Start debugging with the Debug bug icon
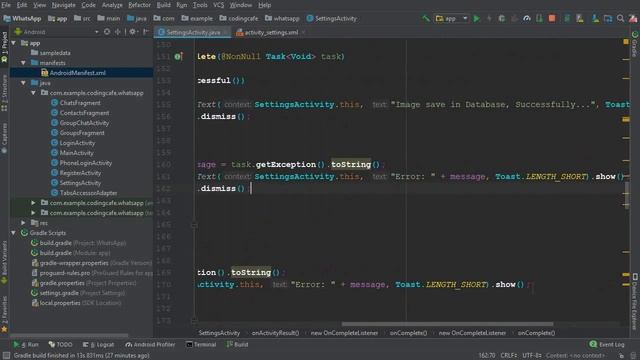 click(502, 18)
